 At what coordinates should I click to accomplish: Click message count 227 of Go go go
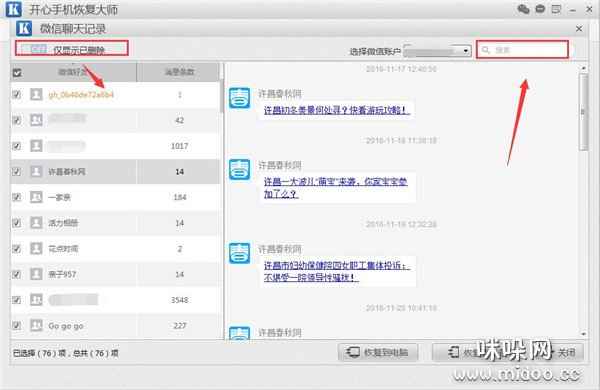click(x=180, y=326)
